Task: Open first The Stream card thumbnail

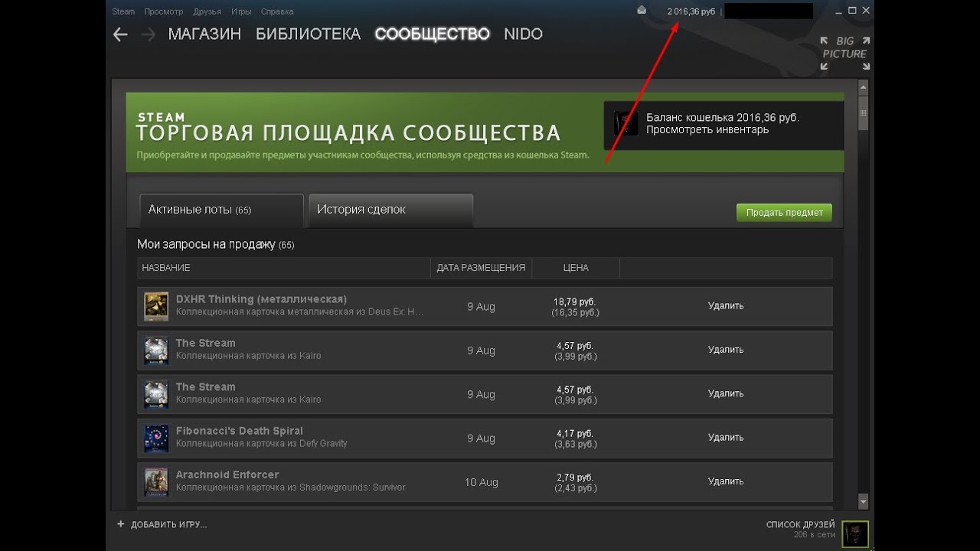Action: pyautogui.click(x=156, y=350)
